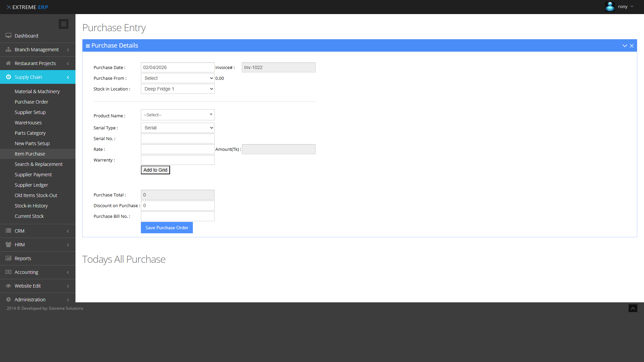Open the Purchase From dropdown
Image resolution: width=644 pixels, height=362 pixels.
pos(177,78)
